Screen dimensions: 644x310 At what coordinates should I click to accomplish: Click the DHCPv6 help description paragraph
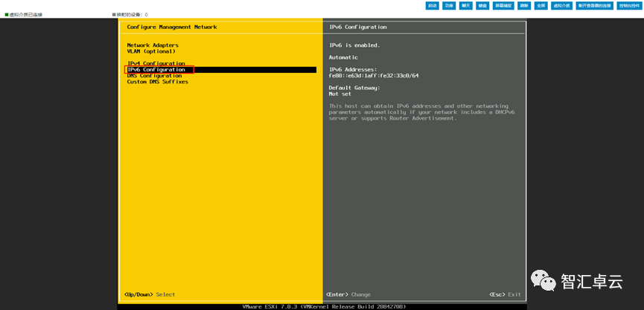(422, 112)
